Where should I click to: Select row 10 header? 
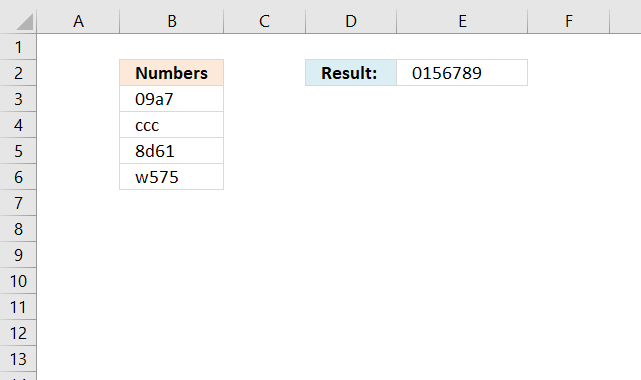click(18, 281)
